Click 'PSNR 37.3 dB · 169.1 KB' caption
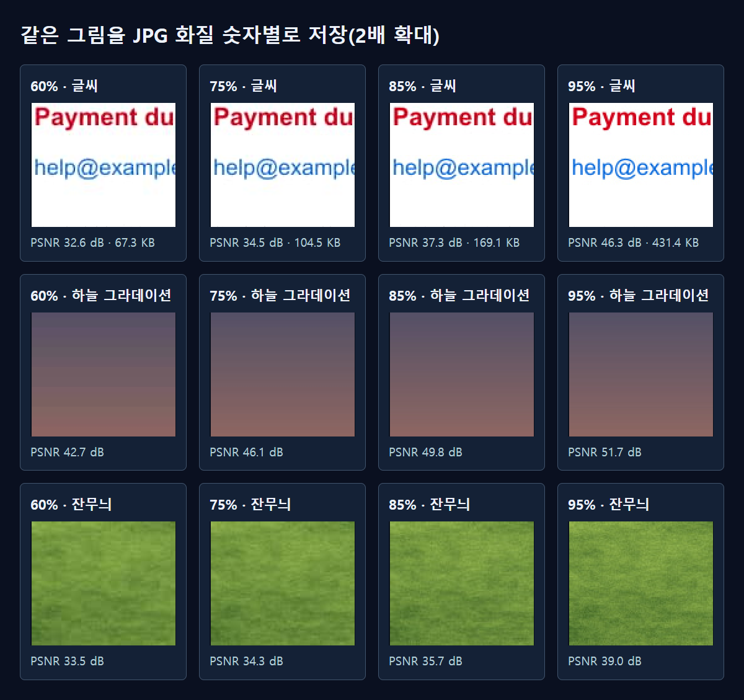744x700 pixels. click(454, 243)
